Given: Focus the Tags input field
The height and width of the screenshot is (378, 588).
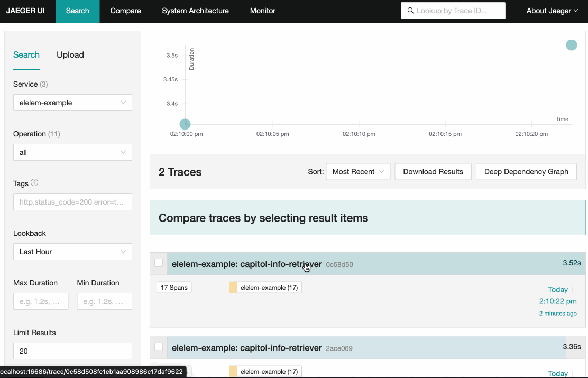Looking at the screenshot, I should click(72, 202).
